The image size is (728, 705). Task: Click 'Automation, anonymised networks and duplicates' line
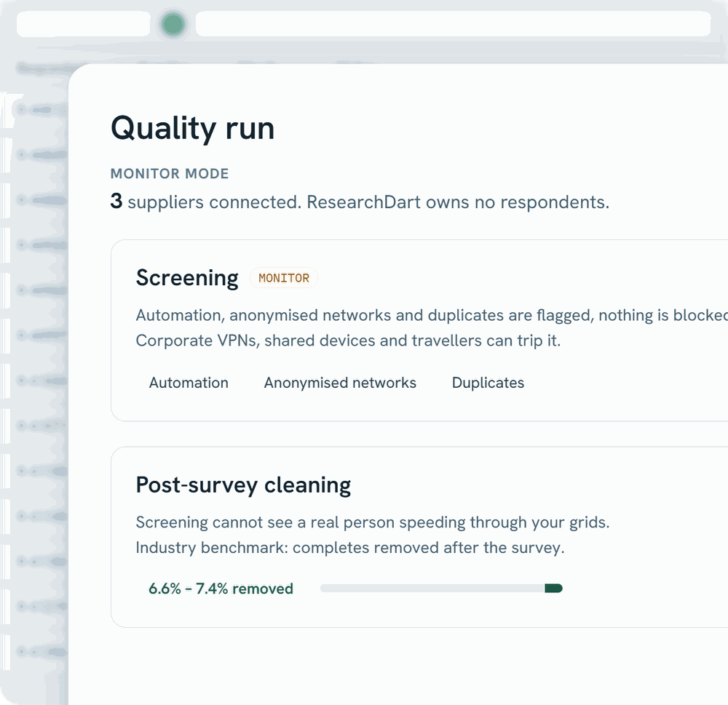(432, 316)
